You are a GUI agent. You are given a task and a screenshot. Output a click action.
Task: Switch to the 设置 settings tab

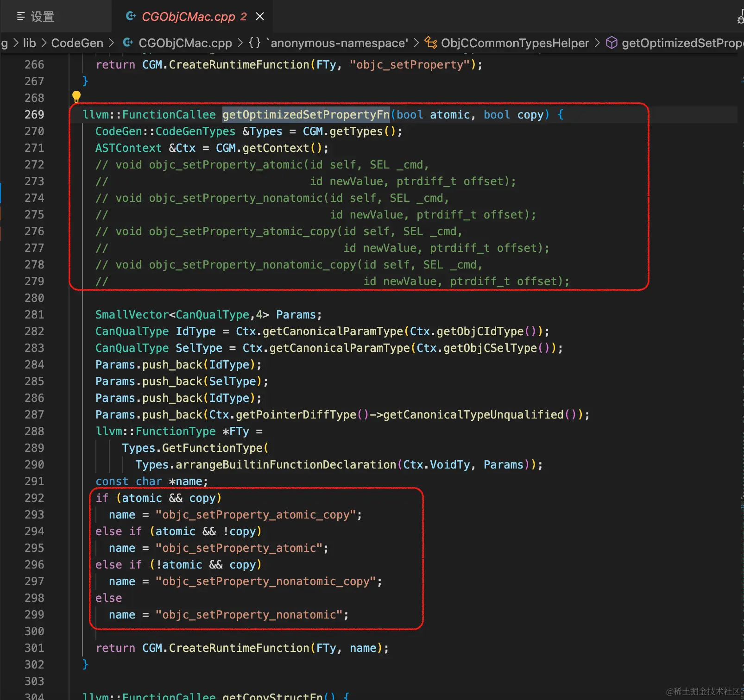coord(42,17)
